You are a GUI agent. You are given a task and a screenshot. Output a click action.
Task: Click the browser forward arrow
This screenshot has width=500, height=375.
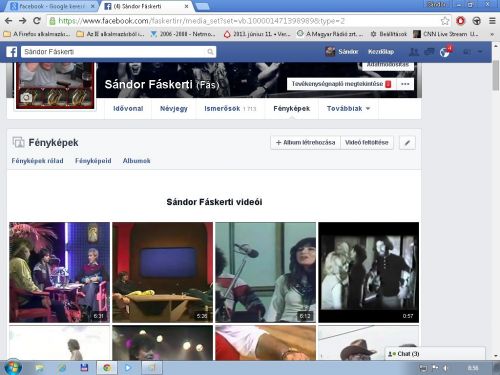pos(23,21)
